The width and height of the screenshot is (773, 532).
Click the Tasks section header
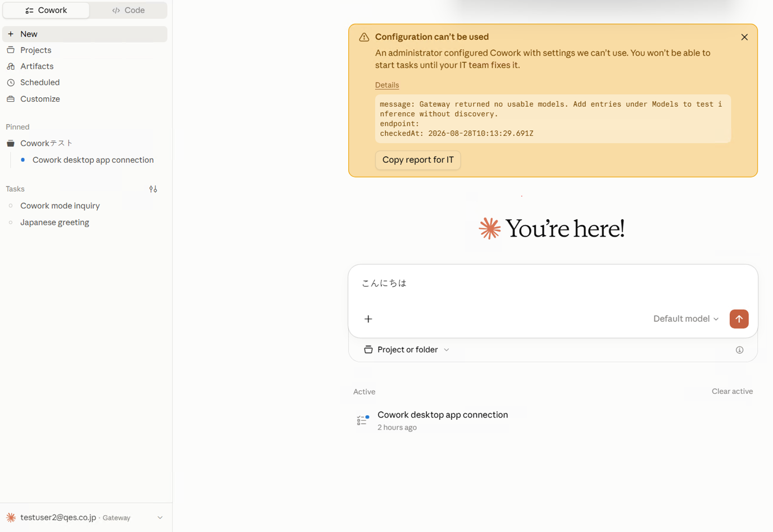point(15,189)
